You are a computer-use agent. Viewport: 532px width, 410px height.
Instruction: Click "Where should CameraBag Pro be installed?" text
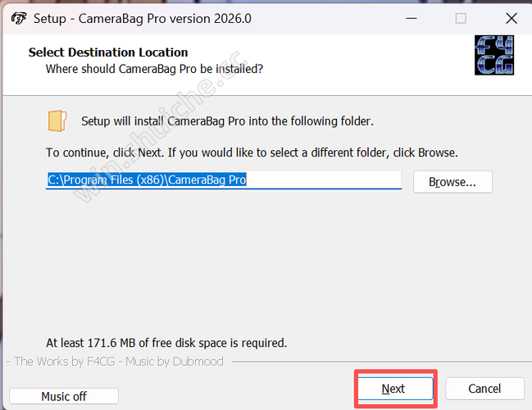(x=154, y=69)
